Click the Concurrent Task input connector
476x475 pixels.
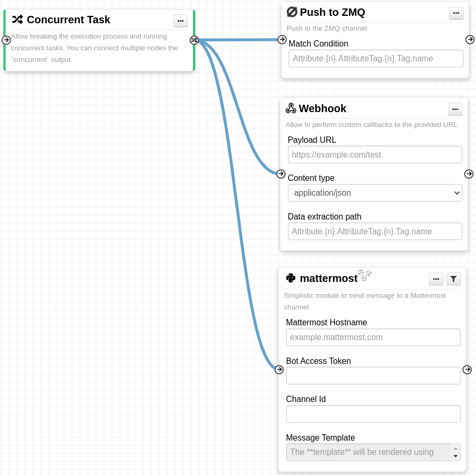pos(6,40)
